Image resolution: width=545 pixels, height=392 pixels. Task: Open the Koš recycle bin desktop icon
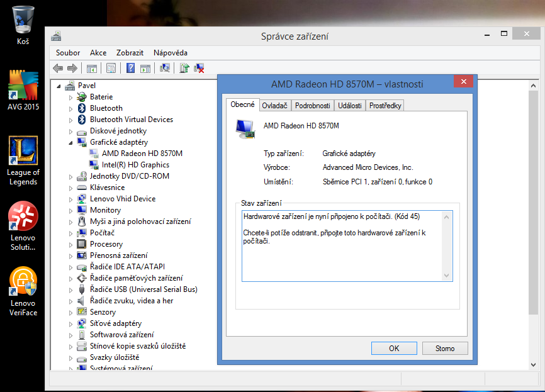pyautogui.click(x=23, y=25)
